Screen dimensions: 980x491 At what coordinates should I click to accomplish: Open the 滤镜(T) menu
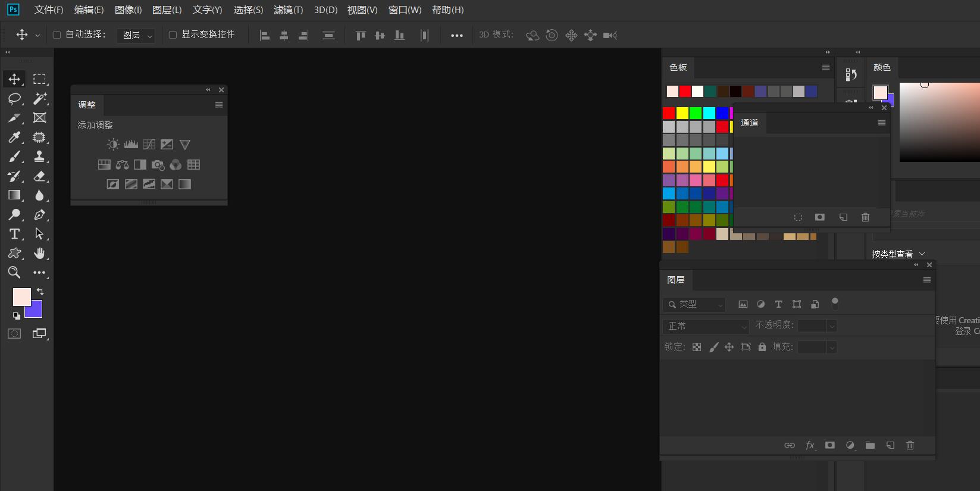pos(288,10)
